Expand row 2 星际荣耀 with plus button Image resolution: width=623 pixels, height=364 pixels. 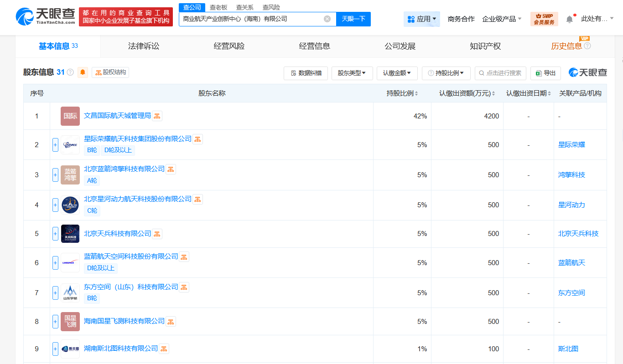(55, 145)
